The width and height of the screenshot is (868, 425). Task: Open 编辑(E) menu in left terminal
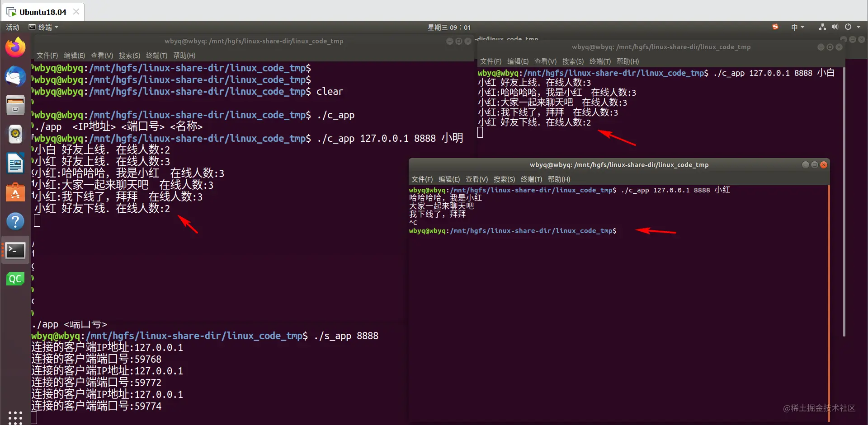point(74,55)
